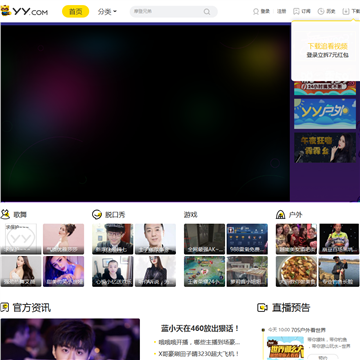Click the search magnifier icon

(207, 12)
